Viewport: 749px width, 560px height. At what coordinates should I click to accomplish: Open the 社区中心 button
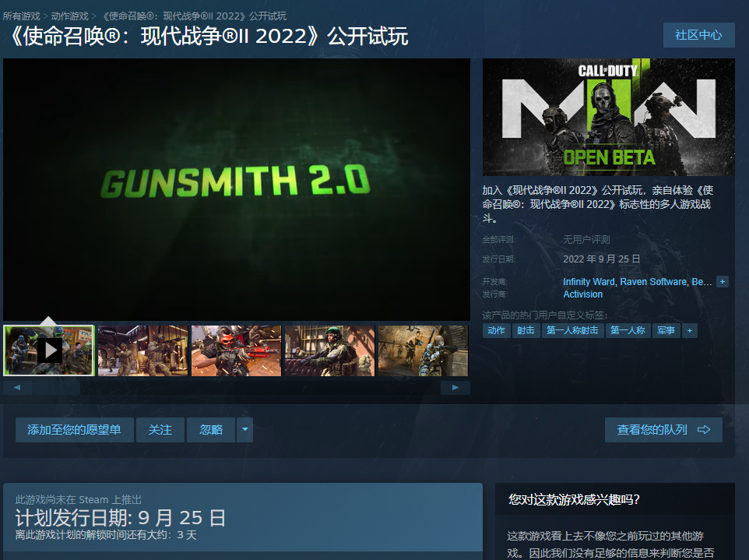(x=699, y=35)
